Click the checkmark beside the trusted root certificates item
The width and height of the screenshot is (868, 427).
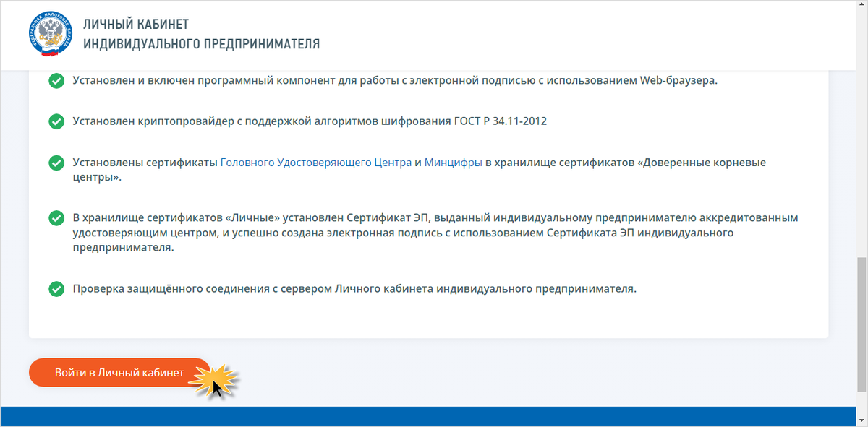pos(56,162)
